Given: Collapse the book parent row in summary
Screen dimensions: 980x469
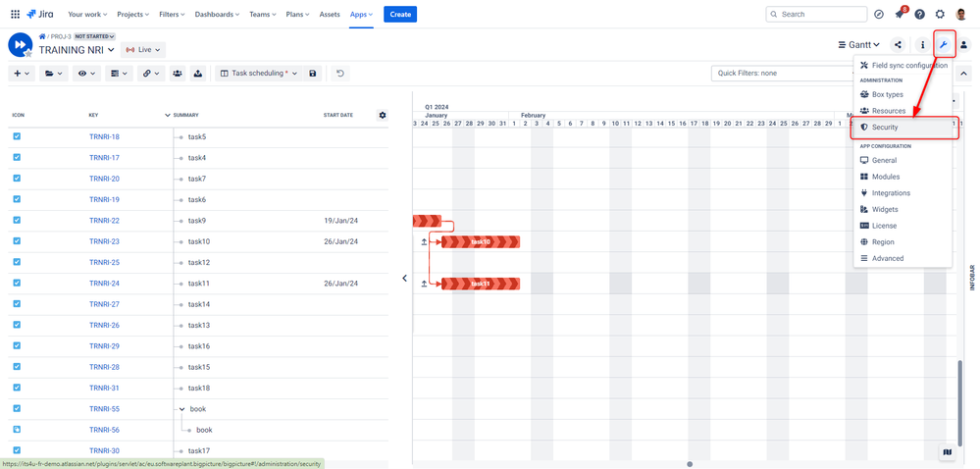Looking at the screenshot, I should [181, 409].
